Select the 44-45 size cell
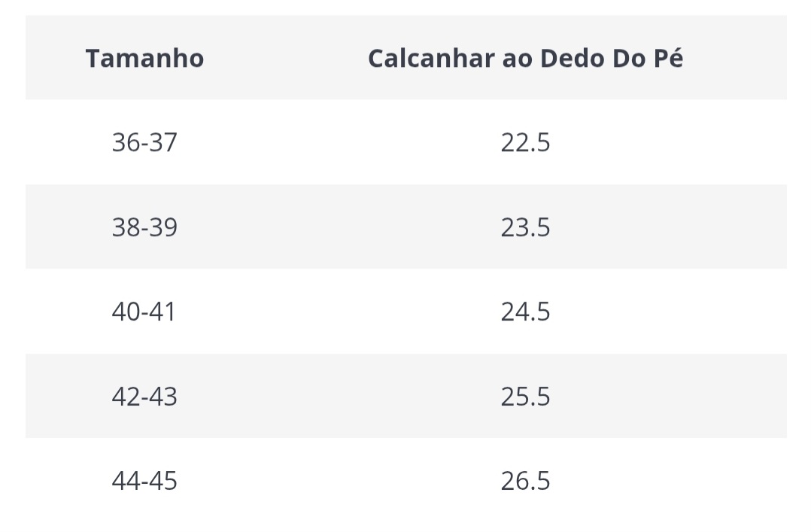Viewport: 811px width, 532px height. click(144, 481)
